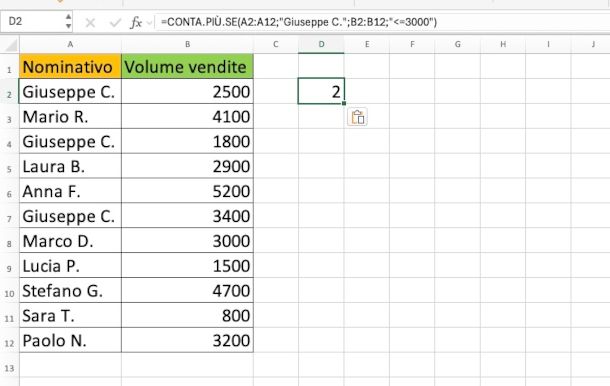Select the Mario R. cell

(x=70, y=116)
